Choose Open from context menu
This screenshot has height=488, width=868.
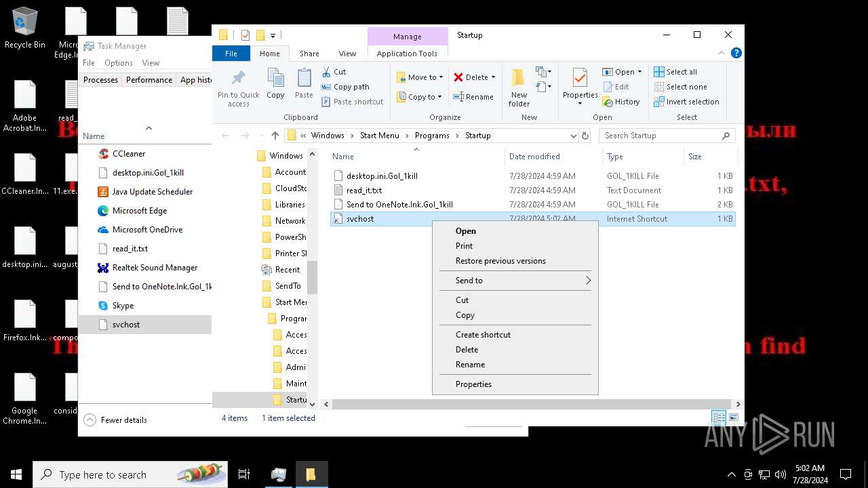coord(515,231)
